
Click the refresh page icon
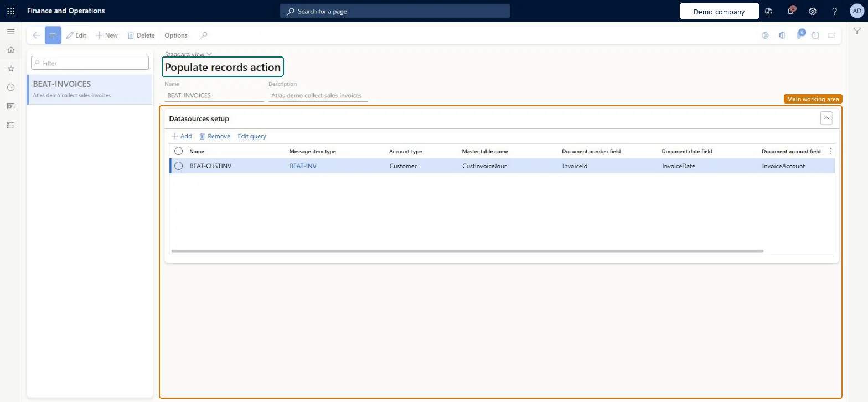(815, 35)
